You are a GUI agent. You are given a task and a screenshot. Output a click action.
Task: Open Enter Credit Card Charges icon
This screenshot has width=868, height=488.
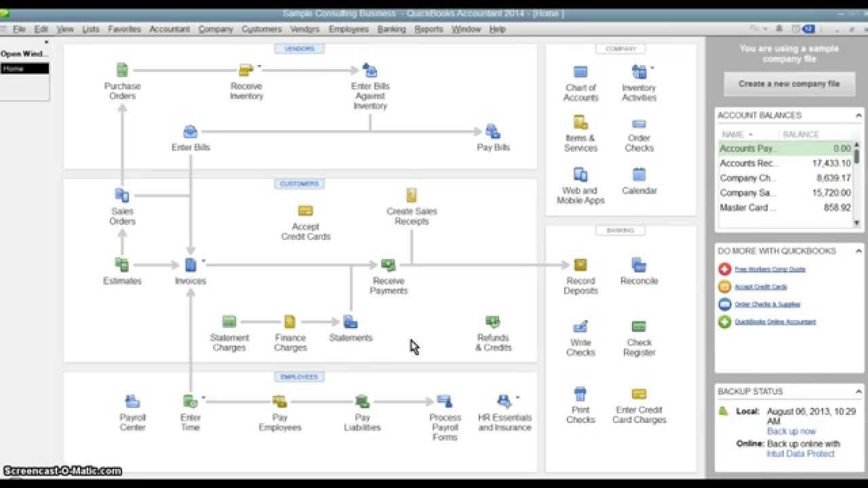pos(639,394)
